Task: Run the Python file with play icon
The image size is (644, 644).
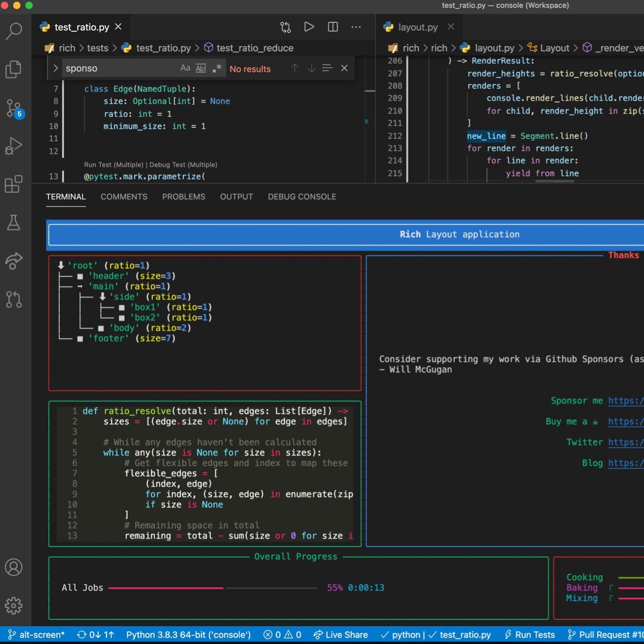Action: (x=309, y=27)
